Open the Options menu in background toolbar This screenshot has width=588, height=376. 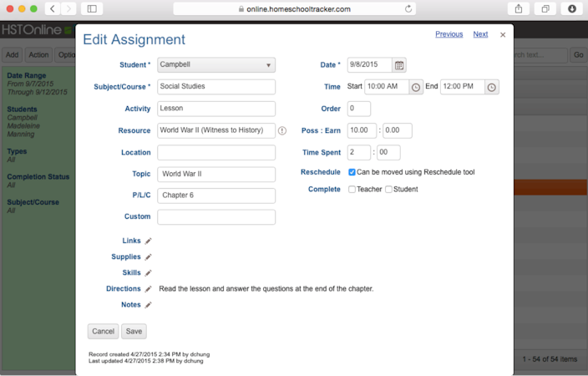pyautogui.click(x=65, y=55)
